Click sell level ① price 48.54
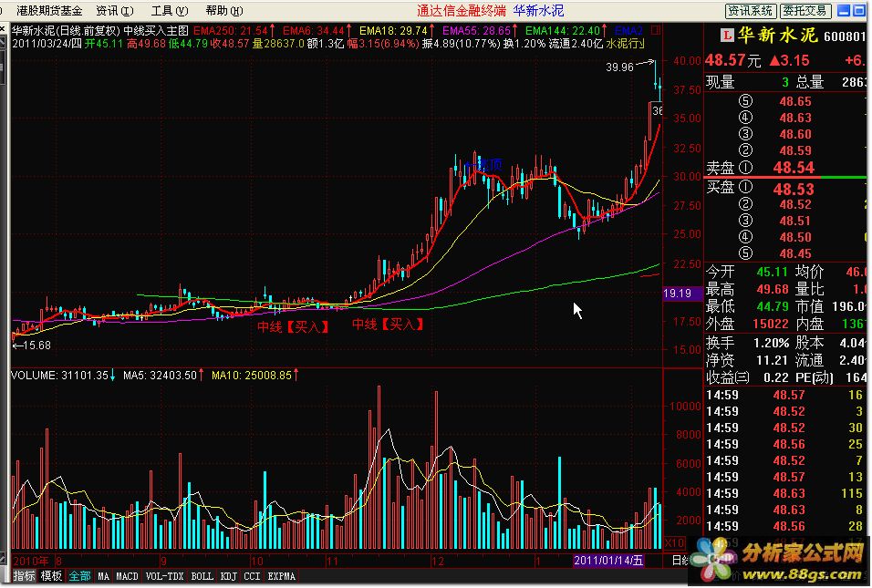Viewport: 872px width, 588px height. point(794,168)
